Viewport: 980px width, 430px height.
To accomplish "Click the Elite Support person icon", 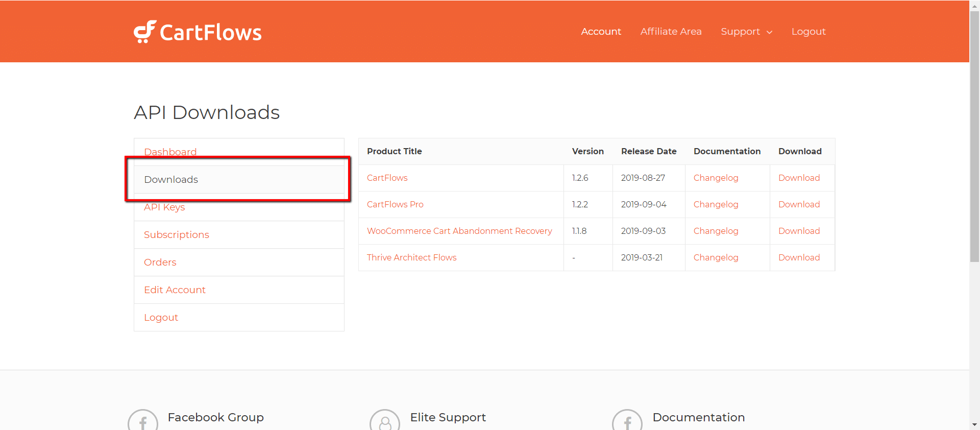I will click(385, 421).
